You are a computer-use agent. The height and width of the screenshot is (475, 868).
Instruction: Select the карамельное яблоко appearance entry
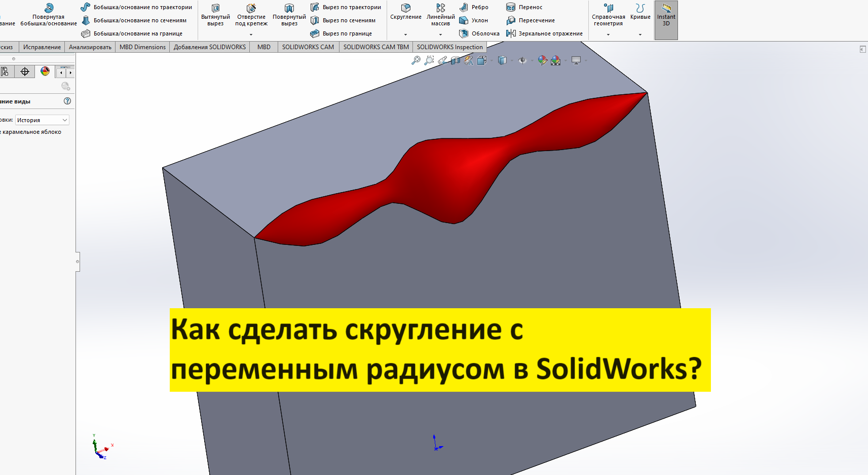[x=32, y=132]
